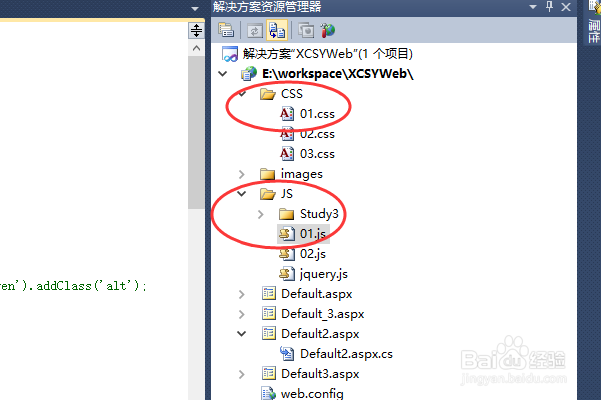
Task: Select the web.config file
Action: point(312,393)
